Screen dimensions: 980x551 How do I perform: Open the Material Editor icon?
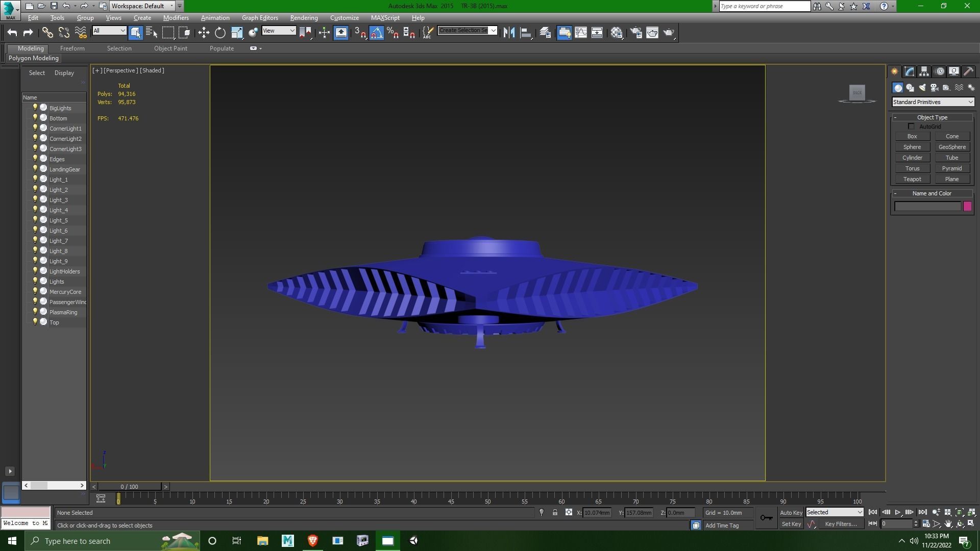tap(617, 33)
